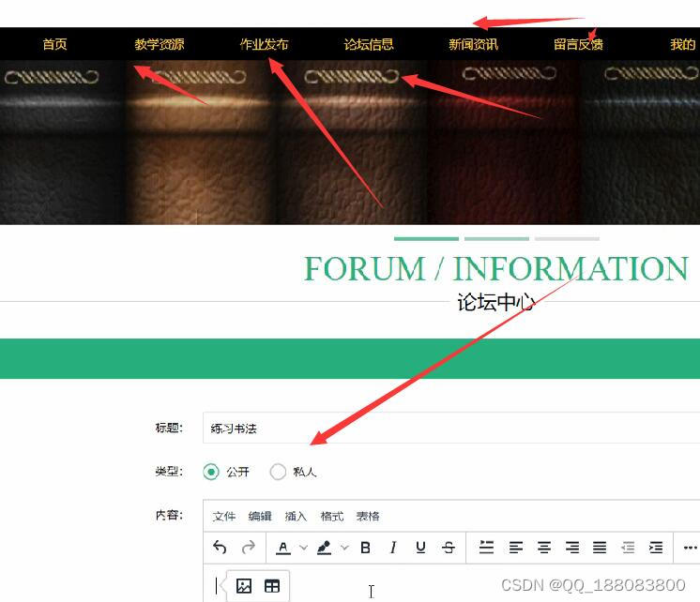The width and height of the screenshot is (700, 602).
Task: Go to 首页 in navigation bar
Action: 55,44
